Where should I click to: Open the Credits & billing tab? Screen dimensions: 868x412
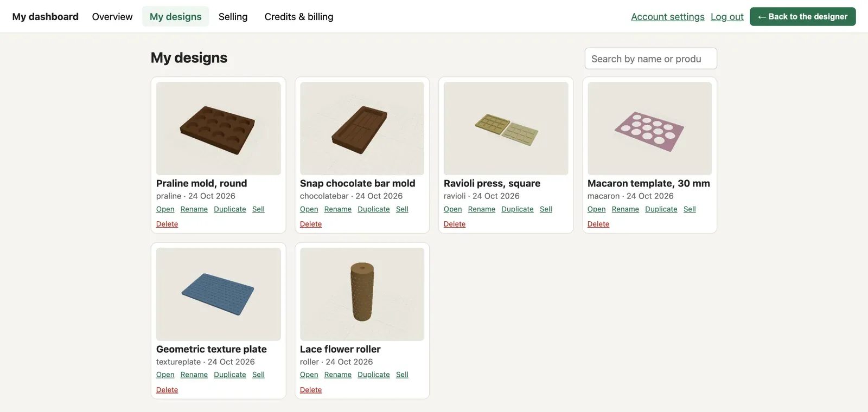[299, 17]
